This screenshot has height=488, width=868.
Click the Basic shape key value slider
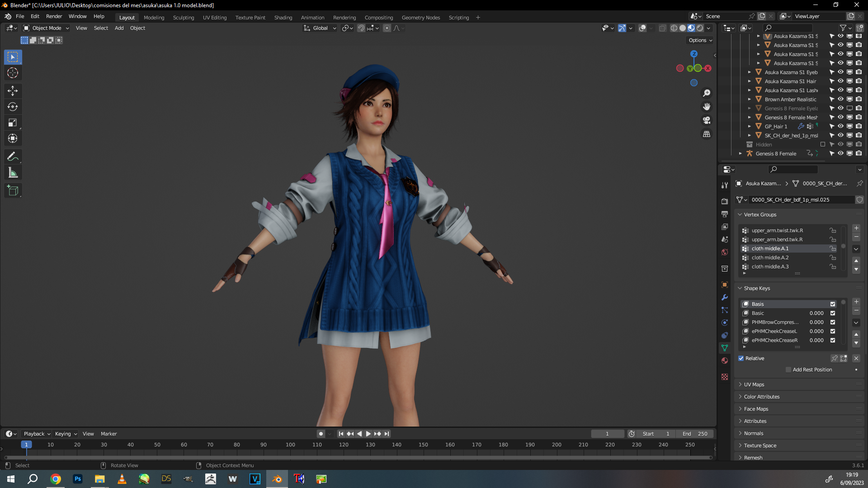coord(816,313)
